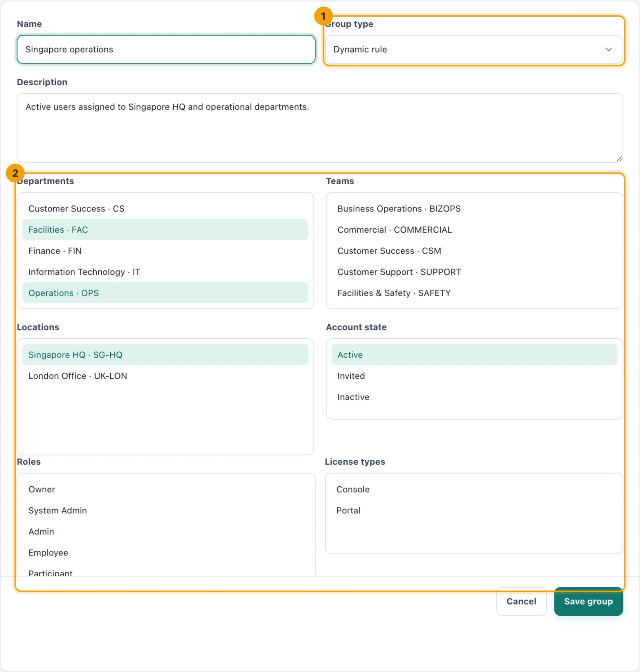Select London Office · UK-LON location
Screen dimensions: 640x672
coord(165,376)
